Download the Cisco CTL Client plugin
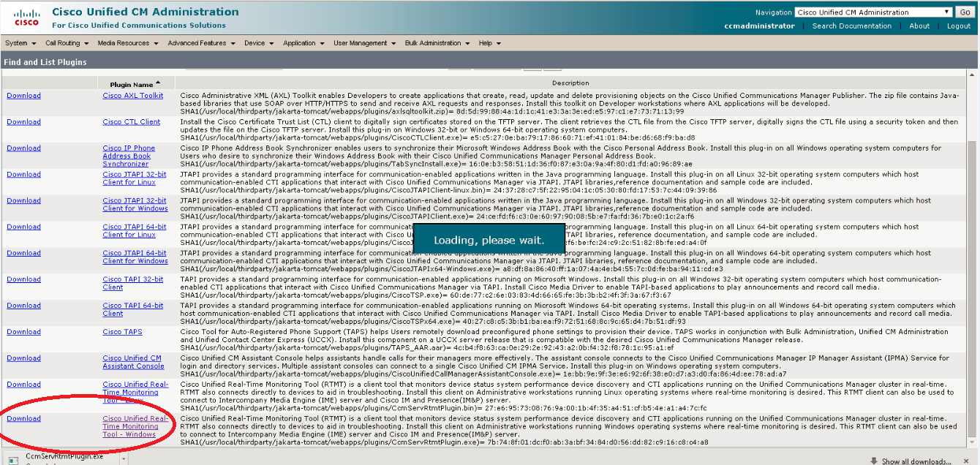Viewport: 980px width, 465px height. [23, 122]
